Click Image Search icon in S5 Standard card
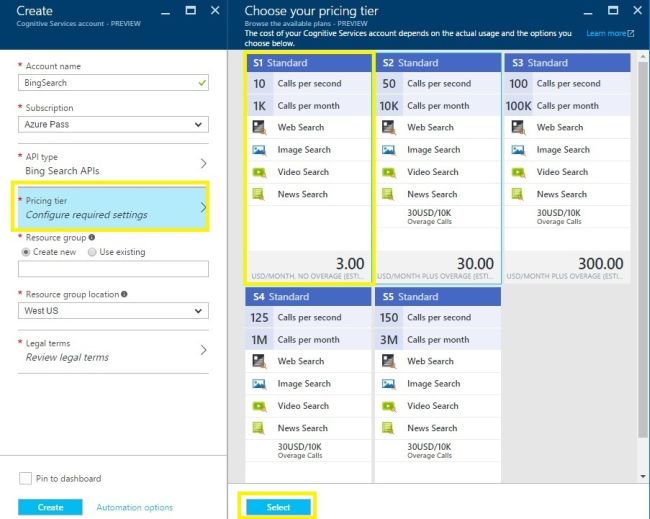This screenshot has width=650, height=519. coord(388,383)
